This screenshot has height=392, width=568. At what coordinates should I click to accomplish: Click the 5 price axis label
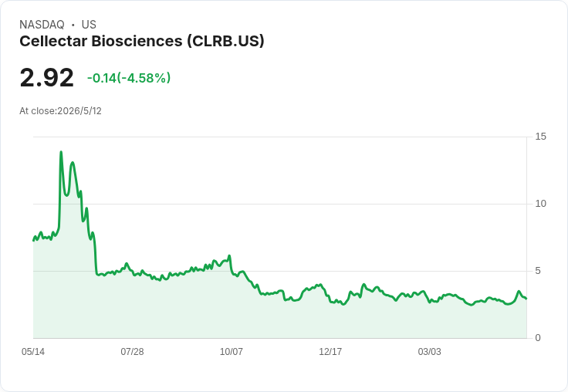point(538,271)
